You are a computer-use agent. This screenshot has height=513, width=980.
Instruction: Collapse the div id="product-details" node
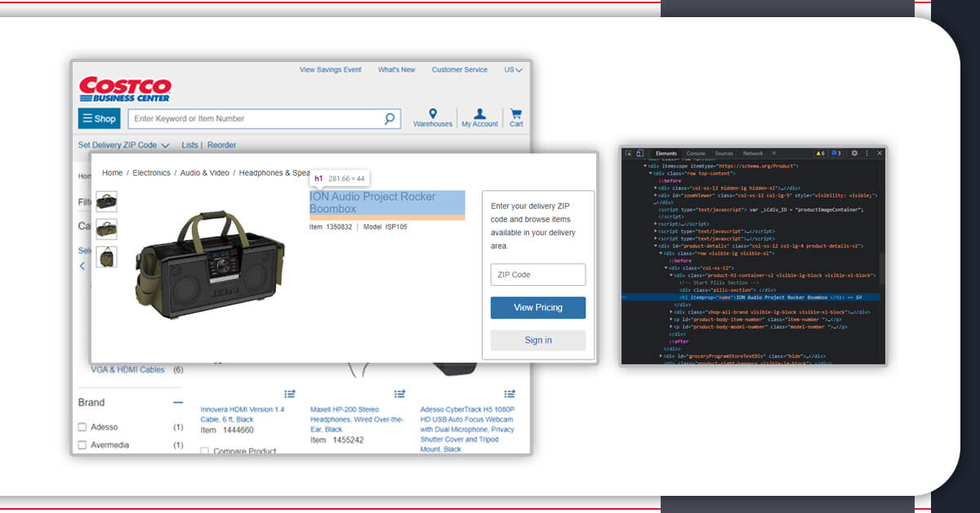pos(656,246)
